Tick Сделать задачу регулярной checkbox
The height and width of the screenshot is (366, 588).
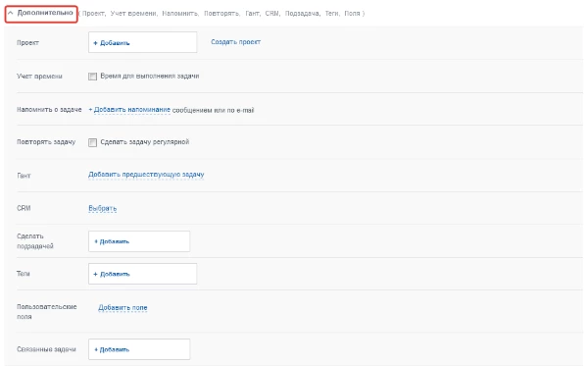coord(92,142)
